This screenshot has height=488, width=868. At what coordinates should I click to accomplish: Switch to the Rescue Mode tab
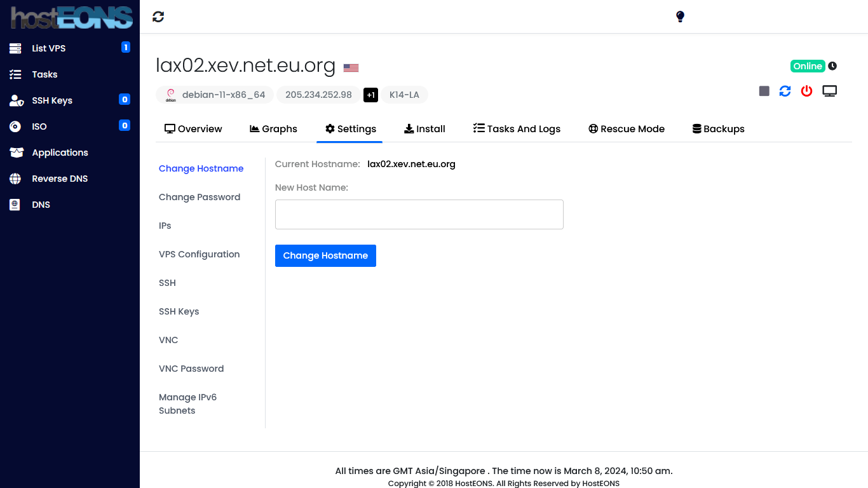627,129
